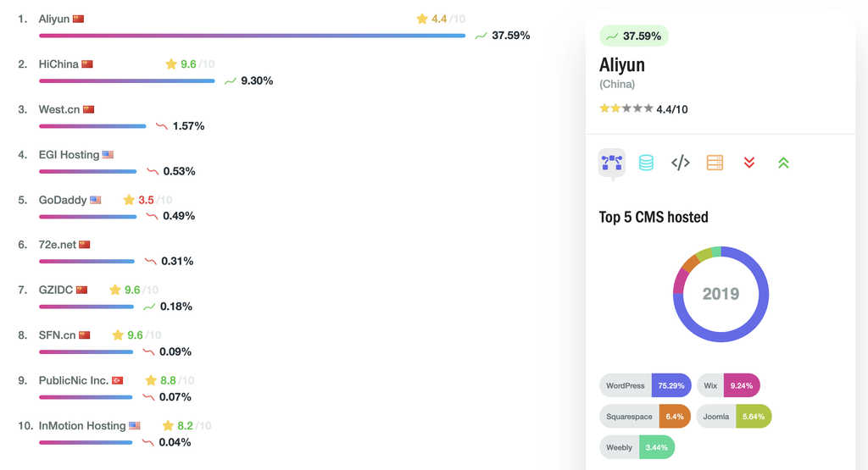This screenshot has width=868, height=470.
Task: Select the code brackets icon tab
Action: click(x=681, y=163)
